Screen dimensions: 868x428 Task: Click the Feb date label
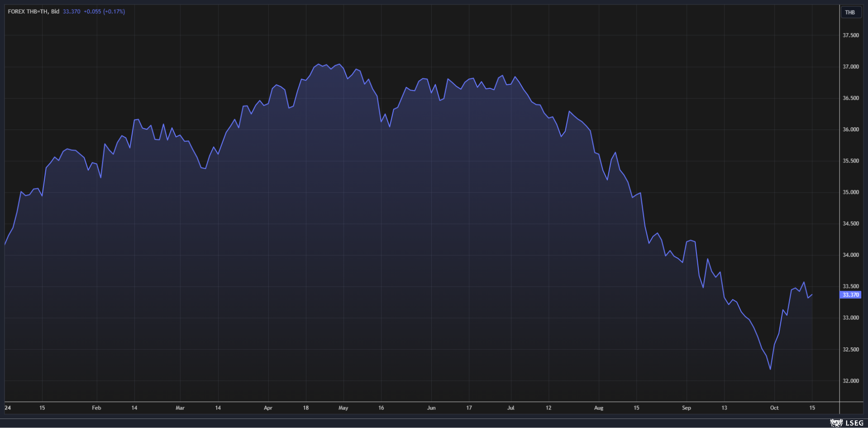pyautogui.click(x=96, y=408)
